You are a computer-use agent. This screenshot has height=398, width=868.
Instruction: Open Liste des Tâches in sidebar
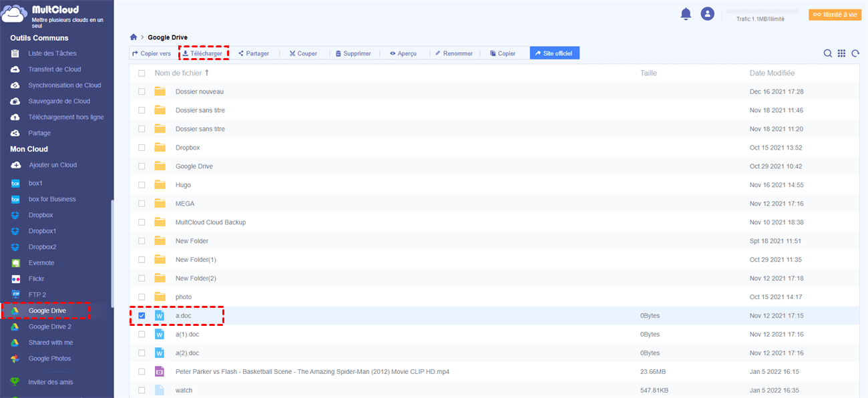(x=52, y=53)
